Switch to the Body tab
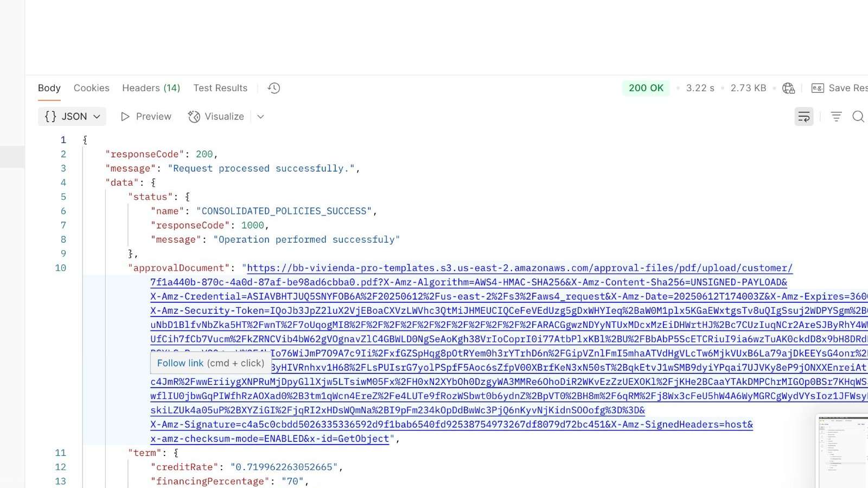 [x=49, y=88]
